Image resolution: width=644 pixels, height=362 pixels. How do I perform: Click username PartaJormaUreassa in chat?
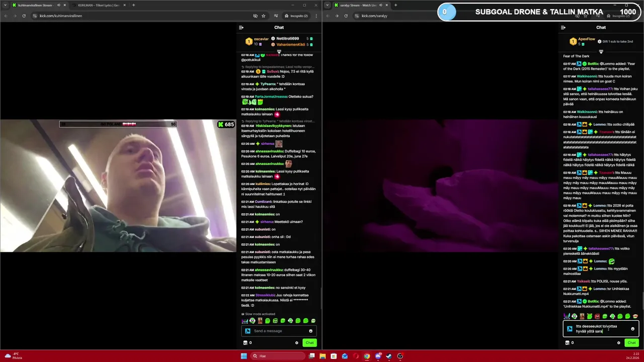(x=271, y=97)
